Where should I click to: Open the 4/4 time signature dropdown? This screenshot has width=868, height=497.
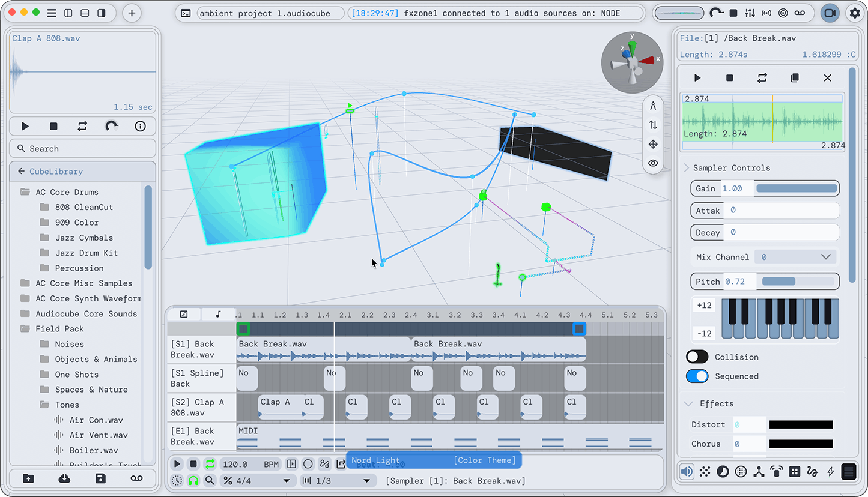click(x=258, y=480)
